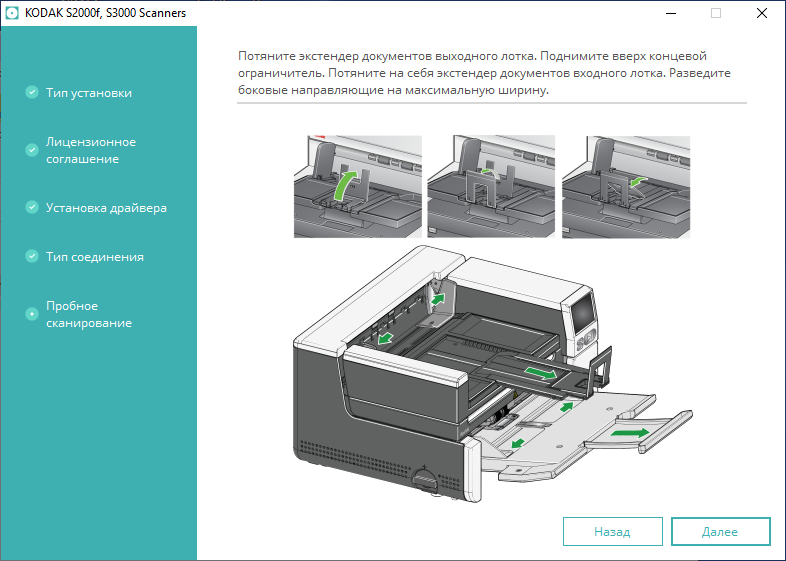Click the window title KODAK S2000f, S3000 Scanners
The image size is (786, 561).
click(105, 13)
